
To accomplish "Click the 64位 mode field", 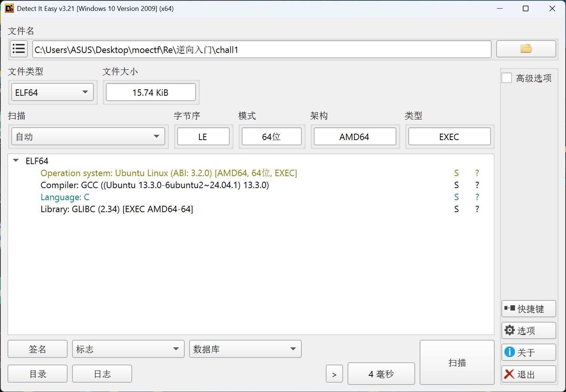I will (x=272, y=136).
